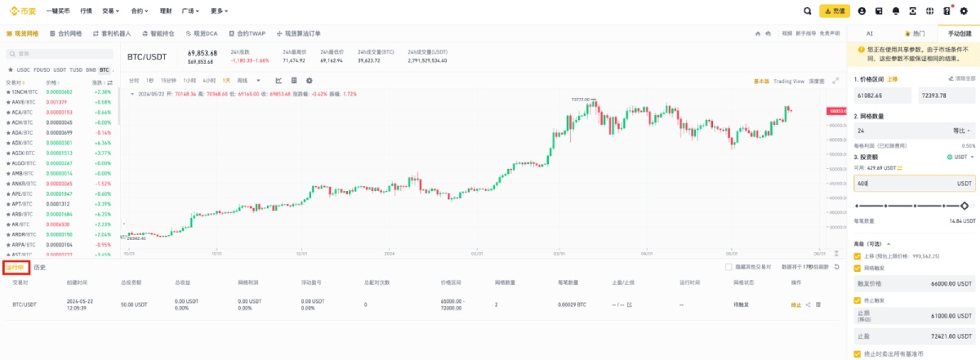Viewport: 980px width, 360px height.
Task: Expand chart to fullscreen
Action: 835,81
